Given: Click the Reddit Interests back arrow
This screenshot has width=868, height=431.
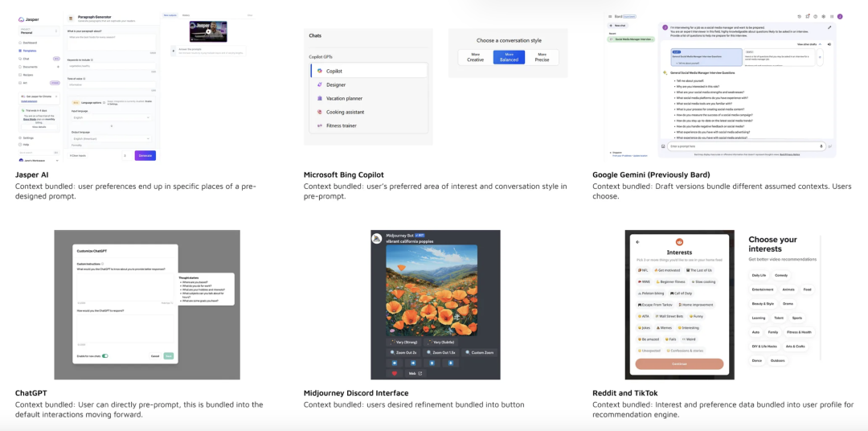Looking at the screenshot, I should click(x=637, y=241).
